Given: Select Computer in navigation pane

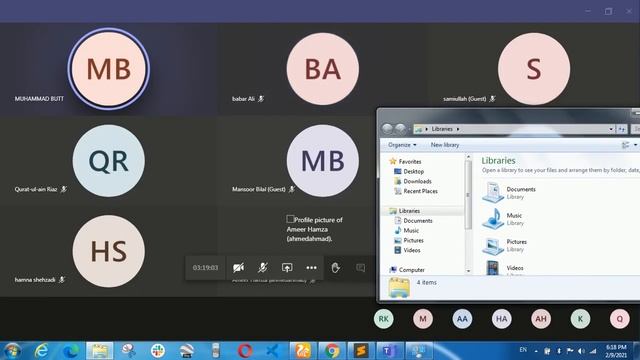Looking at the screenshot, I should (407, 270).
